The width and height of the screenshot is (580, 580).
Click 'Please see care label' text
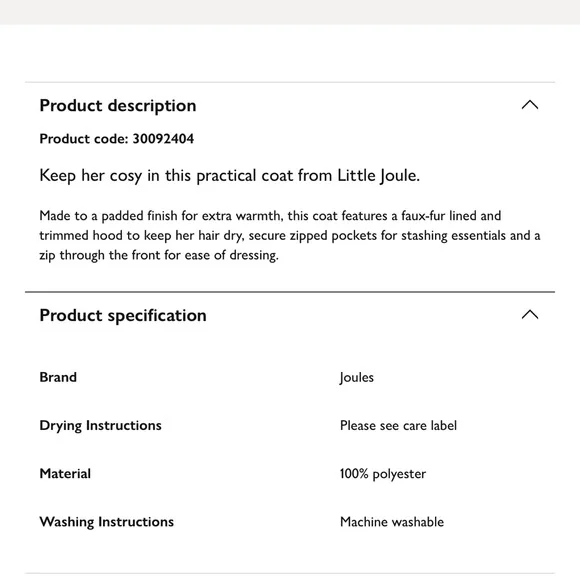click(398, 426)
